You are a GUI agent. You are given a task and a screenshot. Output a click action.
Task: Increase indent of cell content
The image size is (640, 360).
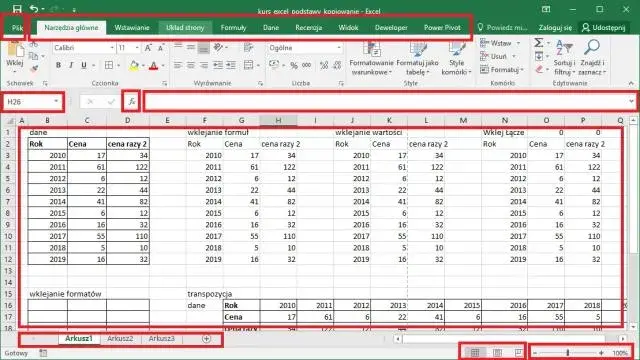[231, 65]
